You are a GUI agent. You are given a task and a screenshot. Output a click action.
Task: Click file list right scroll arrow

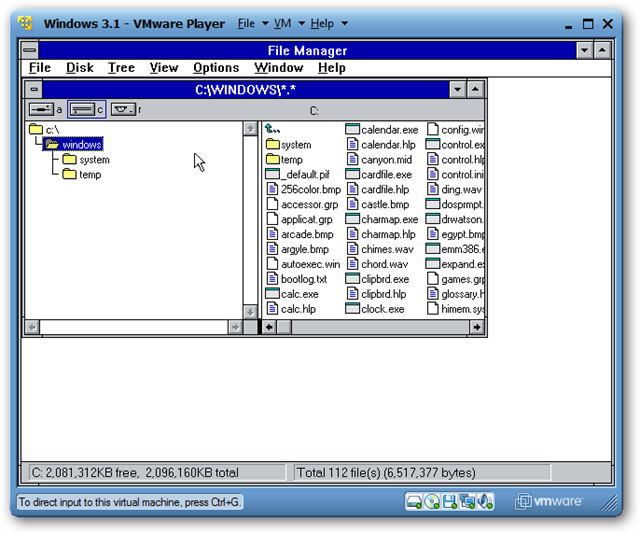(x=477, y=327)
